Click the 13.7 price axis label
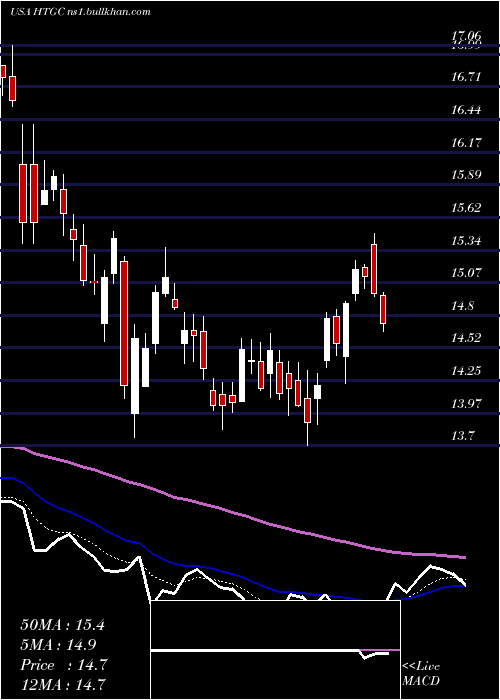The image size is (500, 700). coord(462,436)
